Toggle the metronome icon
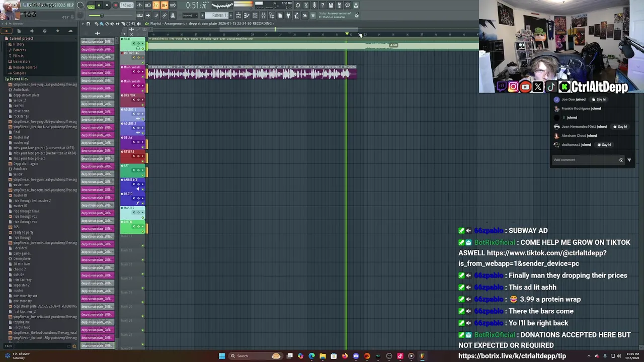This screenshot has width=644, height=362. pos(139,5)
